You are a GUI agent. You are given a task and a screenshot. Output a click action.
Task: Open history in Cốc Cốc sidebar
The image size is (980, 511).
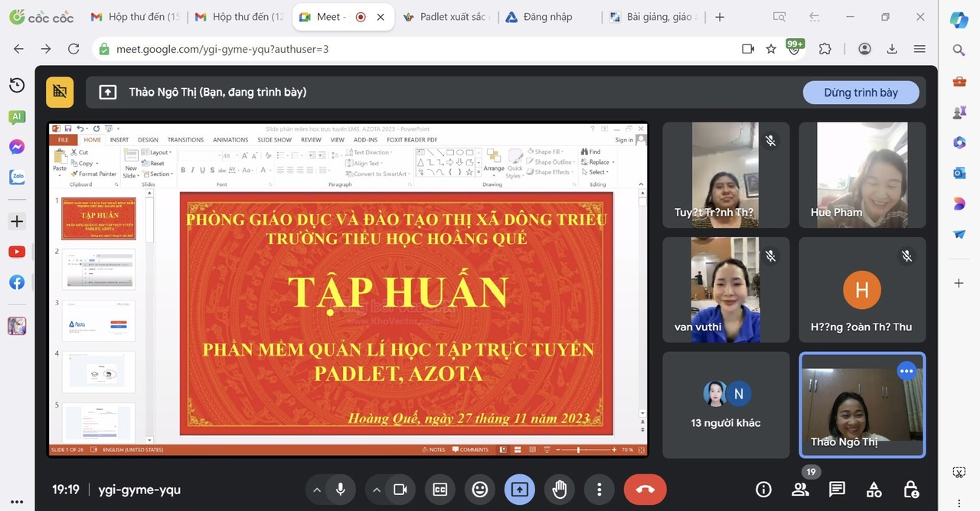tap(17, 86)
